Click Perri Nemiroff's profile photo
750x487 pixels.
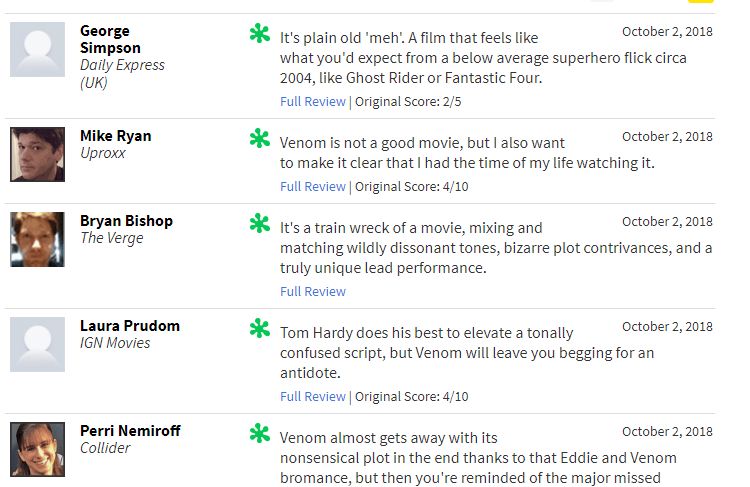38,449
